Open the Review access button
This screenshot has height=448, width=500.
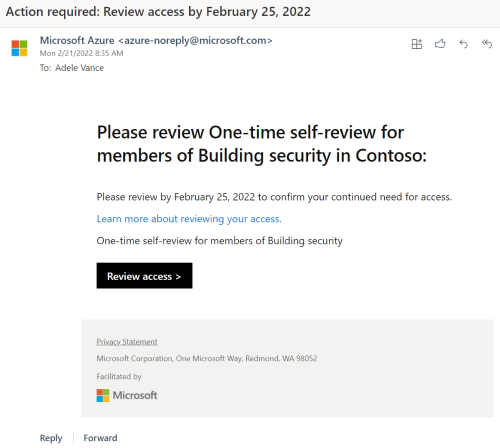pyautogui.click(x=144, y=276)
